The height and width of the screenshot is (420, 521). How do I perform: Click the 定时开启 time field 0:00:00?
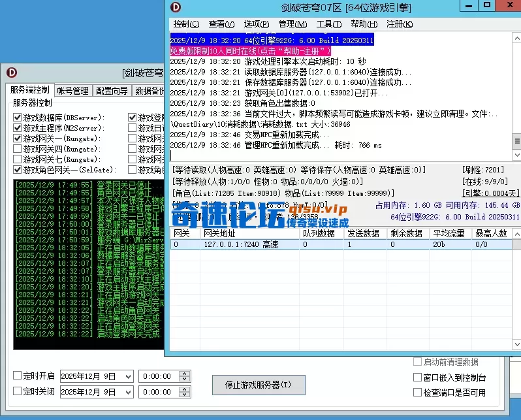click(x=159, y=376)
